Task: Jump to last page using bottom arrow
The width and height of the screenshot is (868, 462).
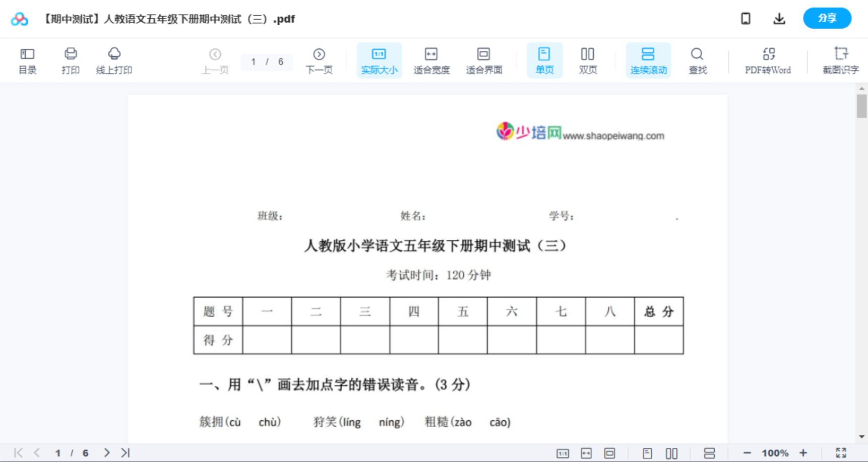Action: [x=125, y=452]
